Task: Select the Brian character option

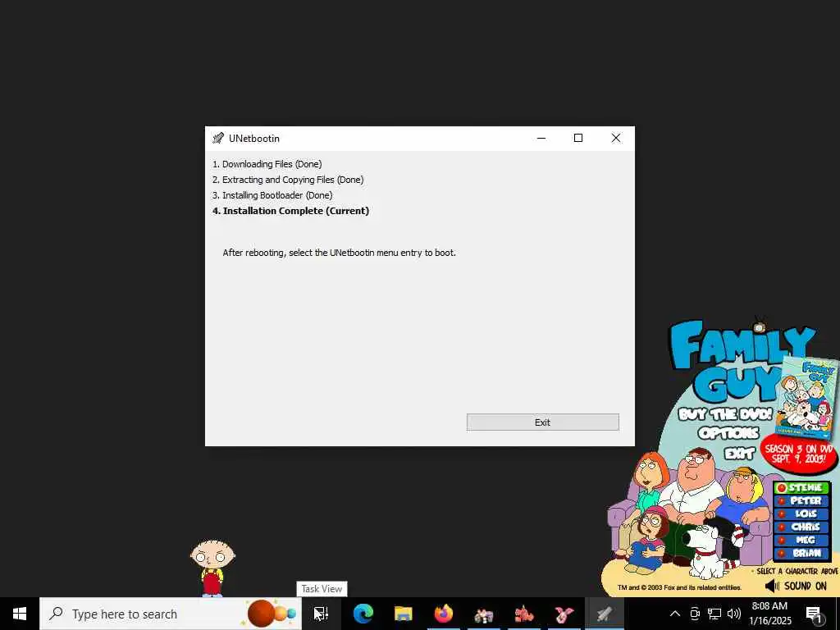Action: [802, 553]
